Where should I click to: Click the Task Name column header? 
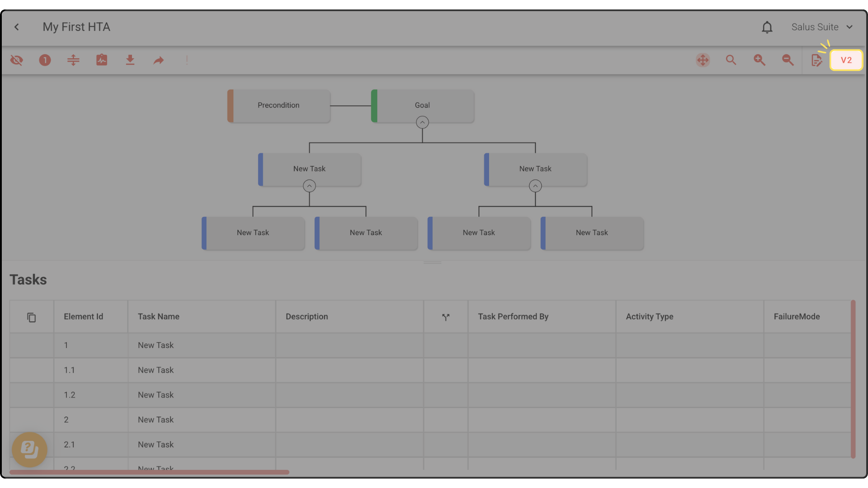[x=159, y=317]
